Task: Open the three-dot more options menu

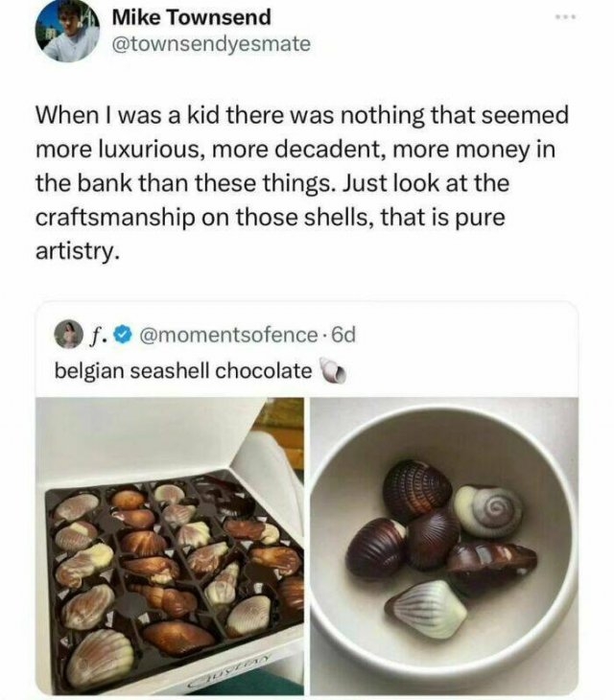Action: point(567,18)
